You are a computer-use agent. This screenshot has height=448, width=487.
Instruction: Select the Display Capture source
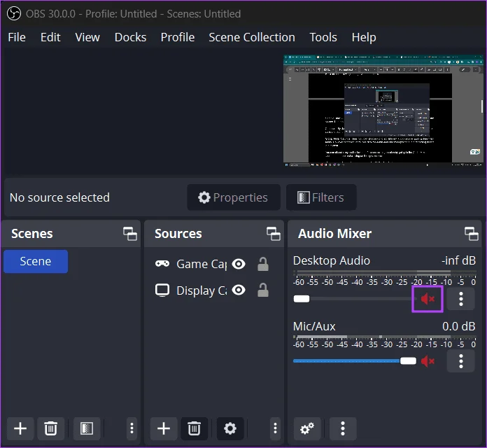202,290
